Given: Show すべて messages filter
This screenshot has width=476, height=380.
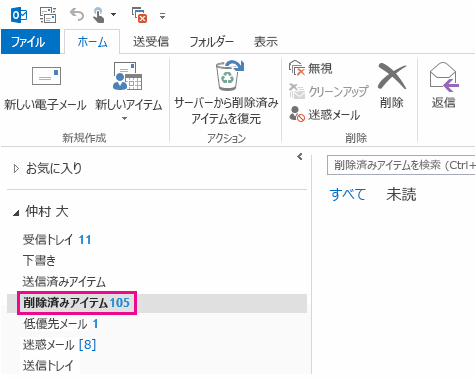Looking at the screenshot, I should (347, 194).
